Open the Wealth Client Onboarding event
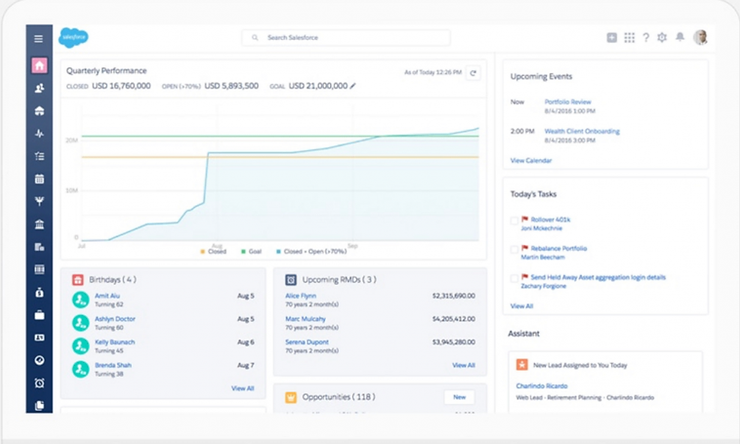The height and width of the screenshot is (444, 740). click(x=582, y=131)
